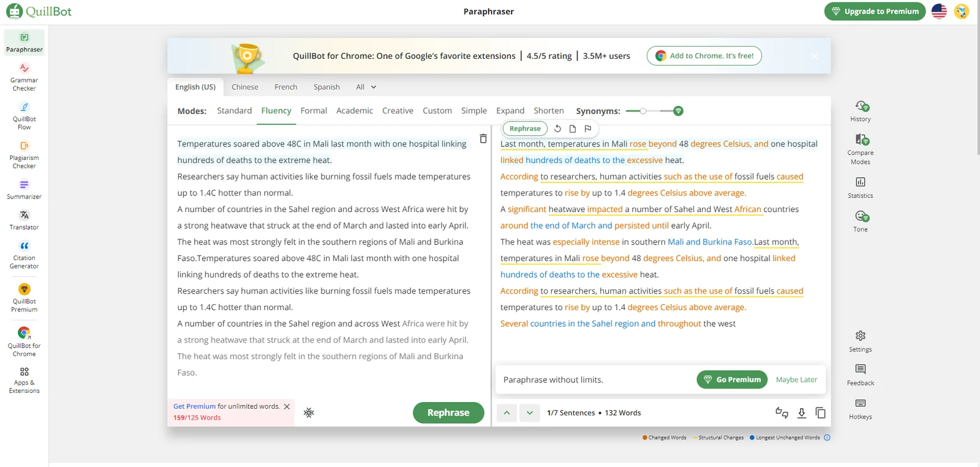This screenshot has width=980, height=467.
Task: Click the green Rephrase button
Action: 448,412
